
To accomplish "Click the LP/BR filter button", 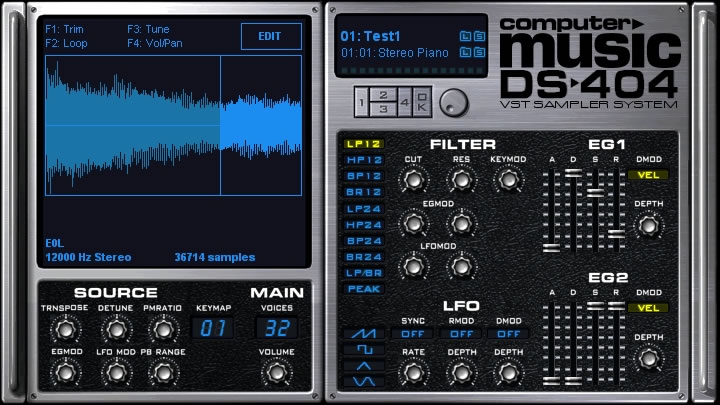I will (363, 272).
